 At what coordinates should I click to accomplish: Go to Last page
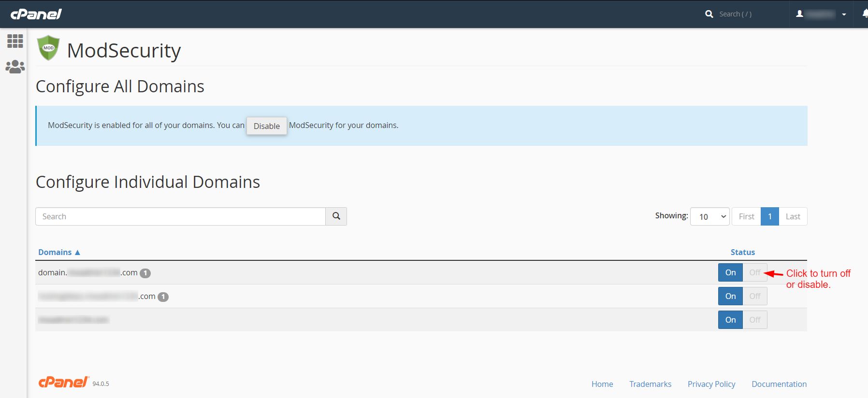(x=793, y=216)
